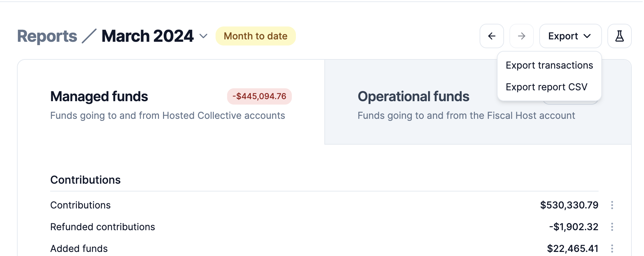
Task: Open options menu for Refunded contributions row
Action: point(612,227)
